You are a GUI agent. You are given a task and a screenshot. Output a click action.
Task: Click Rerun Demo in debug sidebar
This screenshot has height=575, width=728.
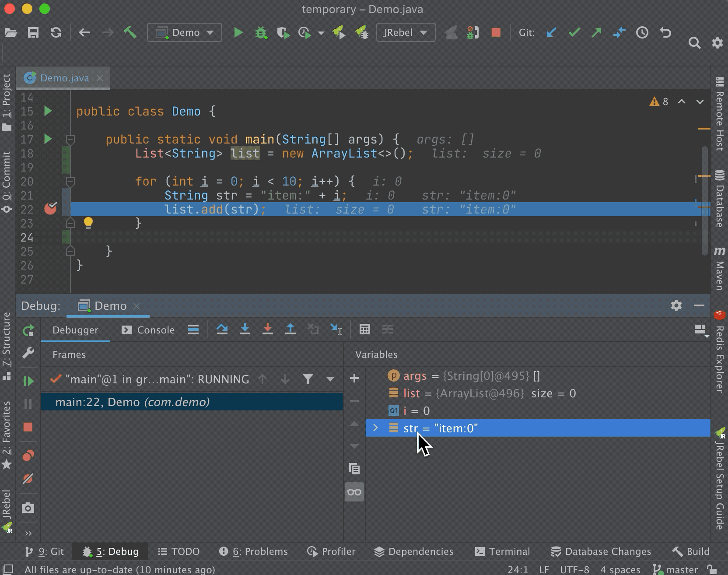click(28, 331)
